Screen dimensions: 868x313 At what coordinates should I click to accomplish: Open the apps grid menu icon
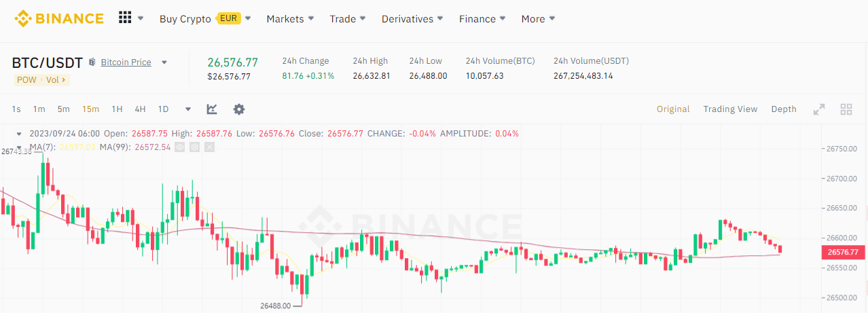125,18
